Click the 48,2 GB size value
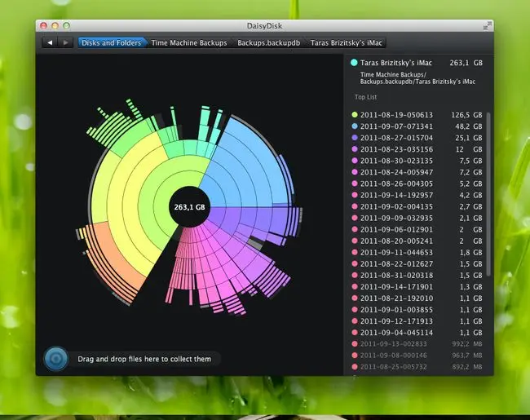 [469, 126]
